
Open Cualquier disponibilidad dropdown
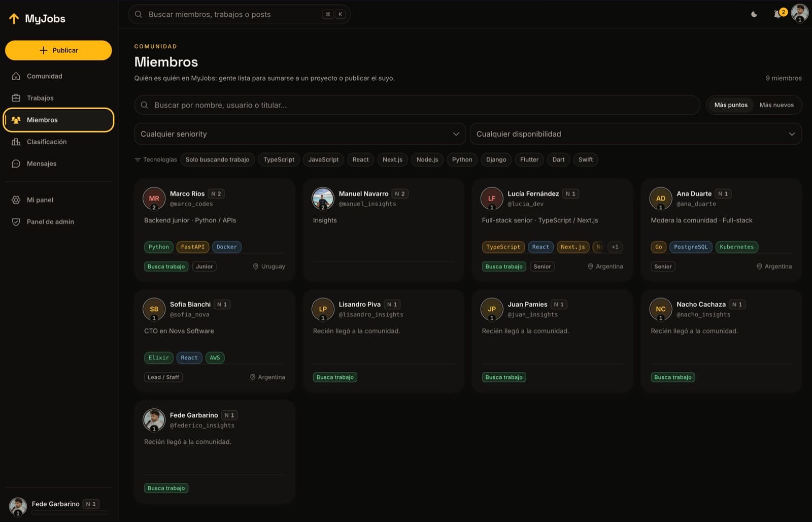(x=636, y=134)
